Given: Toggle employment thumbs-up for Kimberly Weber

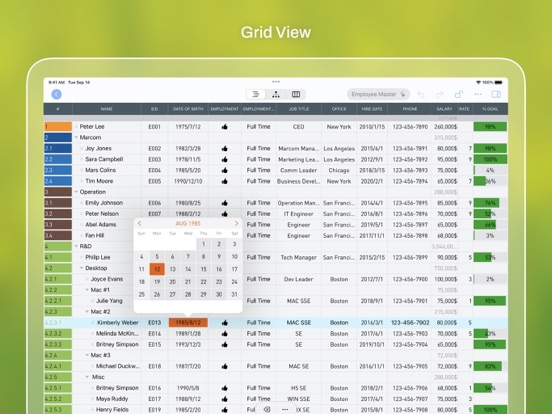Looking at the screenshot, I should coord(225,323).
